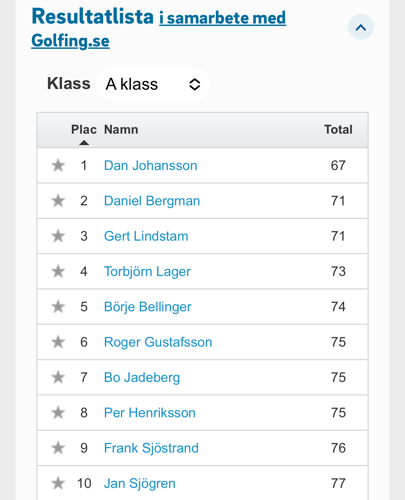This screenshot has height=500, width=405.
Task: Toggle favorite star for Roger Gustafsson
Action: (x=58, y=342)
